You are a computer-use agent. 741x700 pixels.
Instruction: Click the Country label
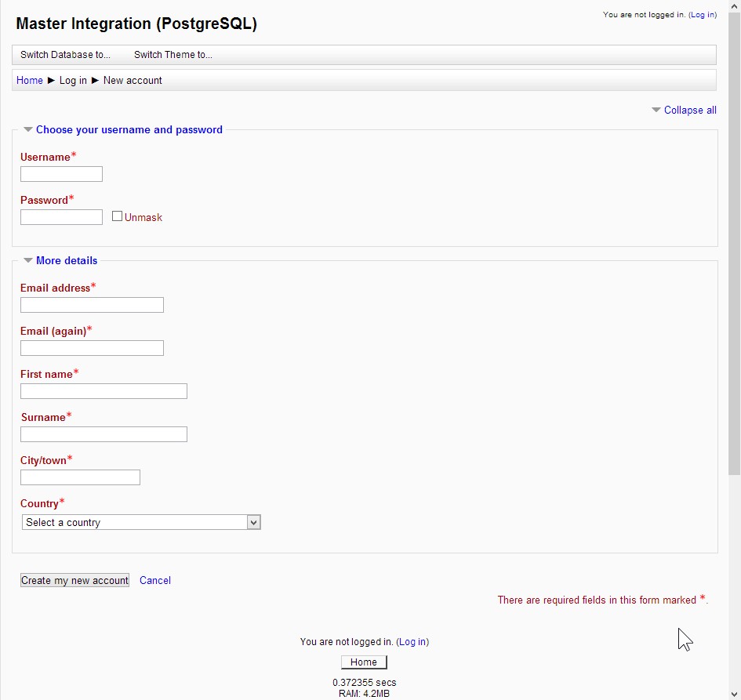pyautogui.click(x=39, y=503)
